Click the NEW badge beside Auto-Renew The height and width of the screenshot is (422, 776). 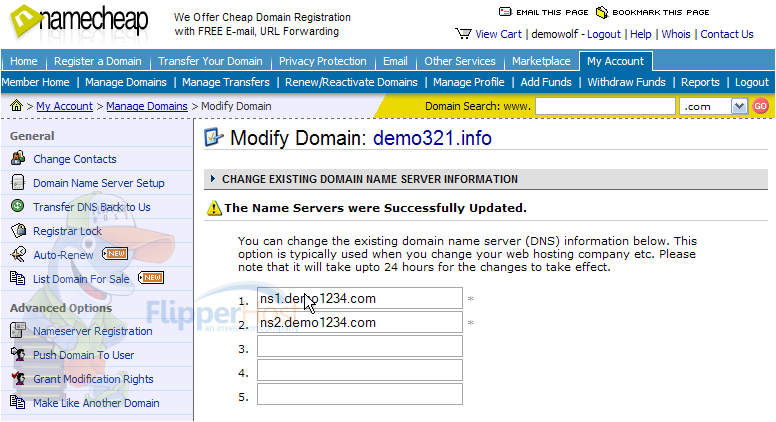(115, 253)
